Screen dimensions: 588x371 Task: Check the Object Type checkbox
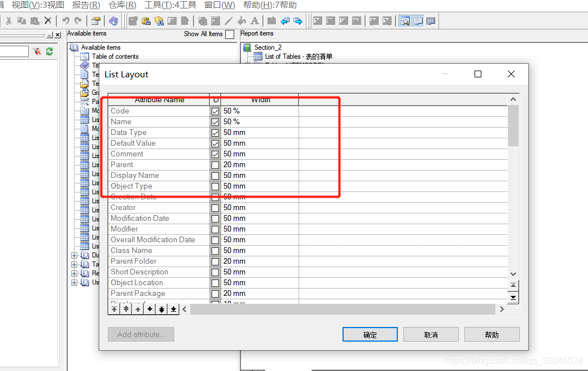[x=215, y=186]
